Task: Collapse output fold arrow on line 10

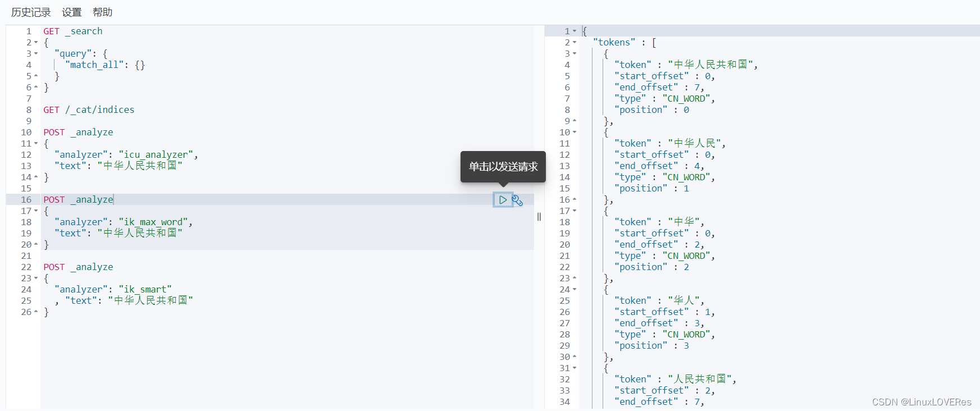Action: [x=575, y=133]
